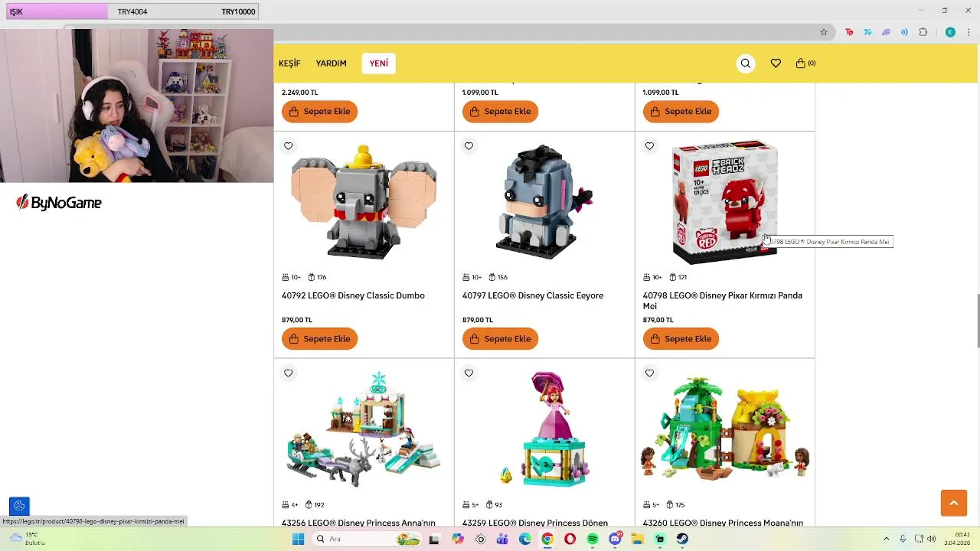Open the weather widget showing 13°C
This screenshot has height=551, width=980.
pos(28,539)
